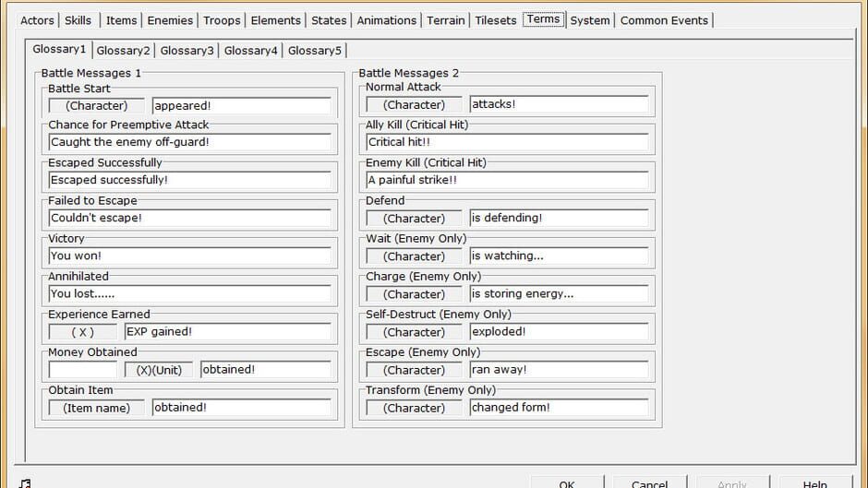Image resolution: width=868 pixels, height=488 pixels.
Task: Click the Cancel button
Action: tap(649, 482)
